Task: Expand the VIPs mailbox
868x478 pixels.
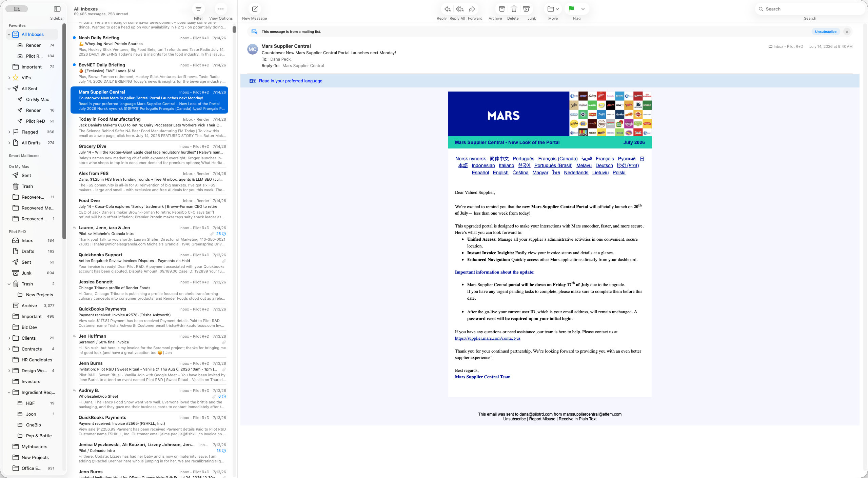Action: click(x=9, y=78)
